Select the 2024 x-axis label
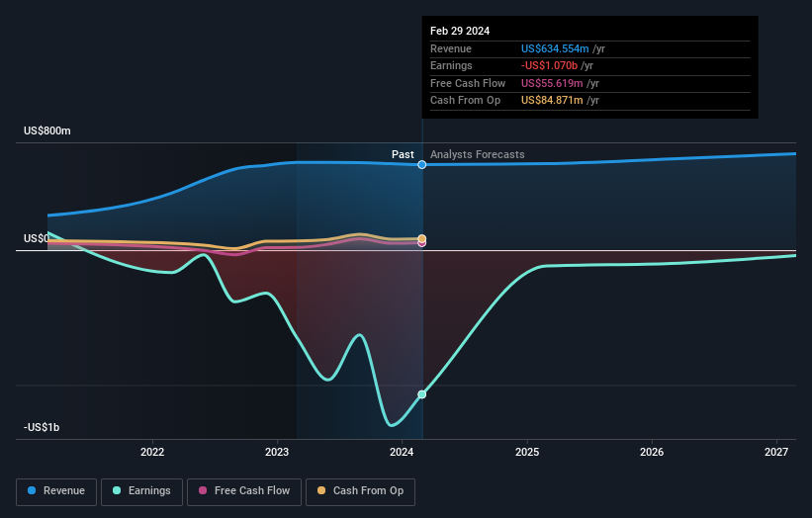Screen dimensions: 812x518 point(402,452)
